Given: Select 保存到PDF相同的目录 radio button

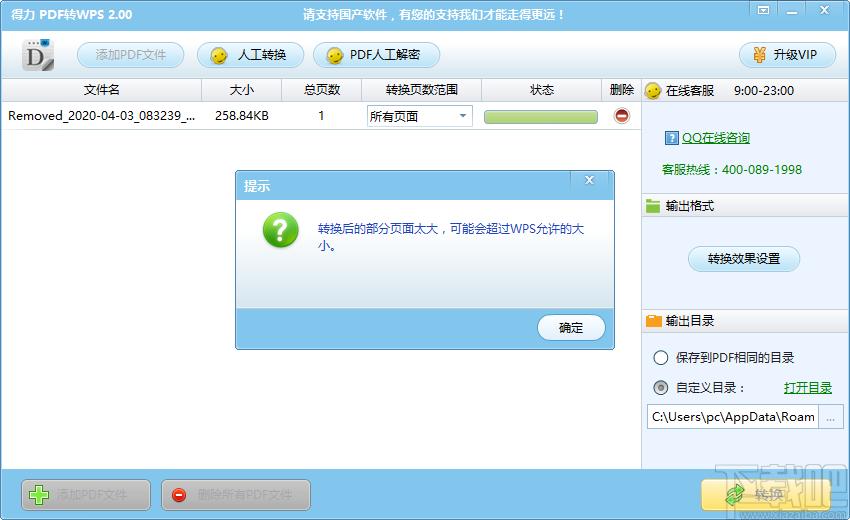Looking at the screenshot, I should (660, 358).
